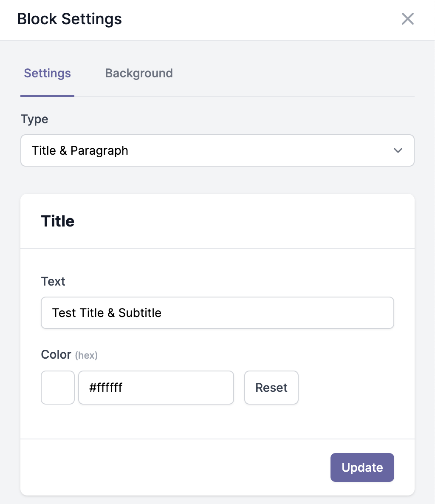Click the Block Settings header title
435x504 pixels.
[x=69, y=19]
